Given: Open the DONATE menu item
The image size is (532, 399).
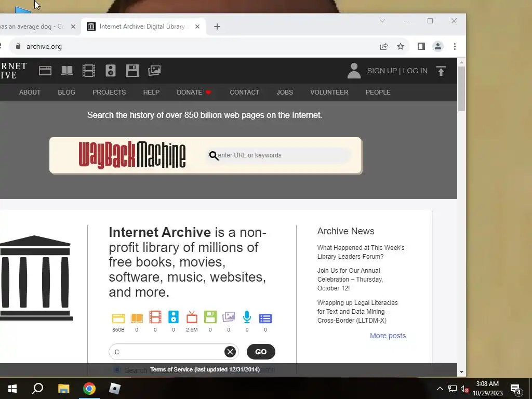Looking at the screenshot, I should [194, 92].
